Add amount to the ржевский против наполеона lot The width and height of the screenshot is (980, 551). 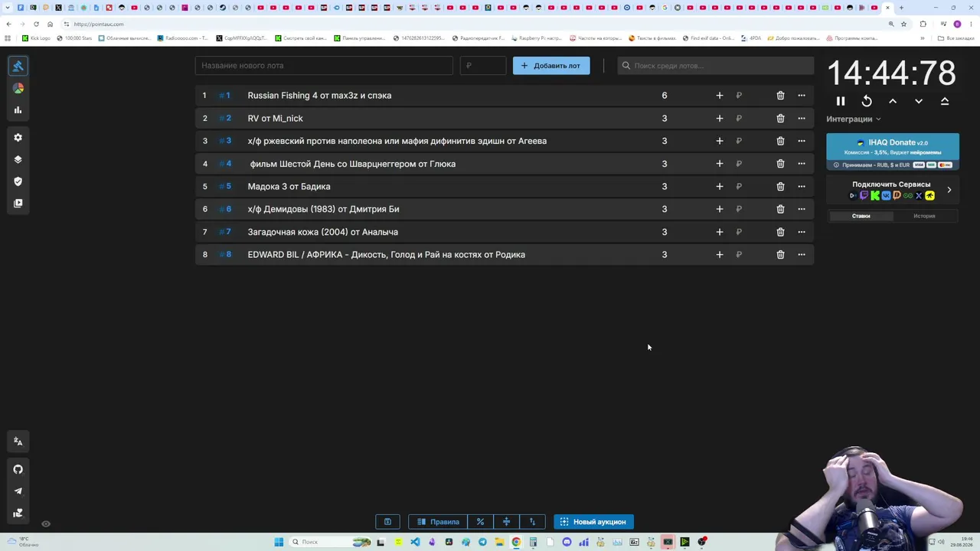(719, 141)
